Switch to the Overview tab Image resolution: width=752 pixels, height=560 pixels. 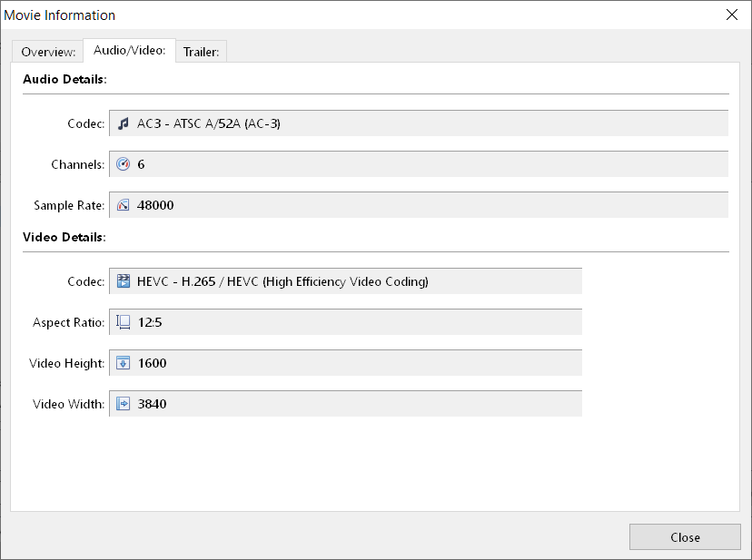46,52
